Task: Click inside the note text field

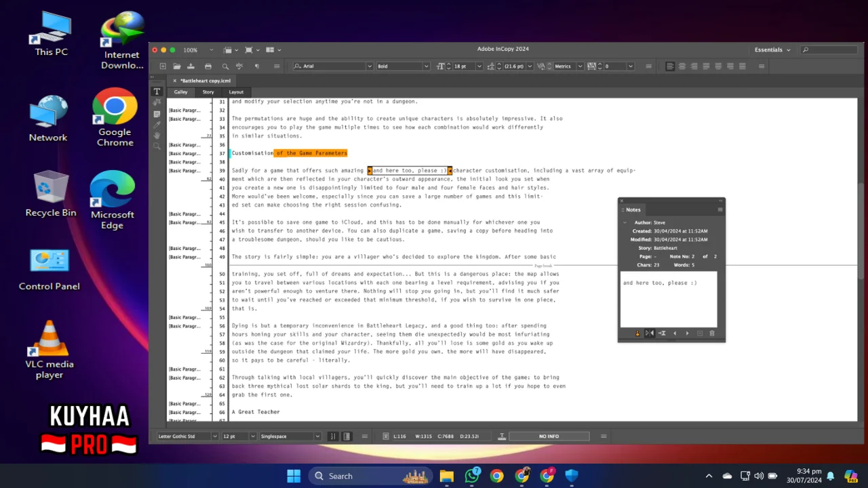Action: click(x=669, y=299)
